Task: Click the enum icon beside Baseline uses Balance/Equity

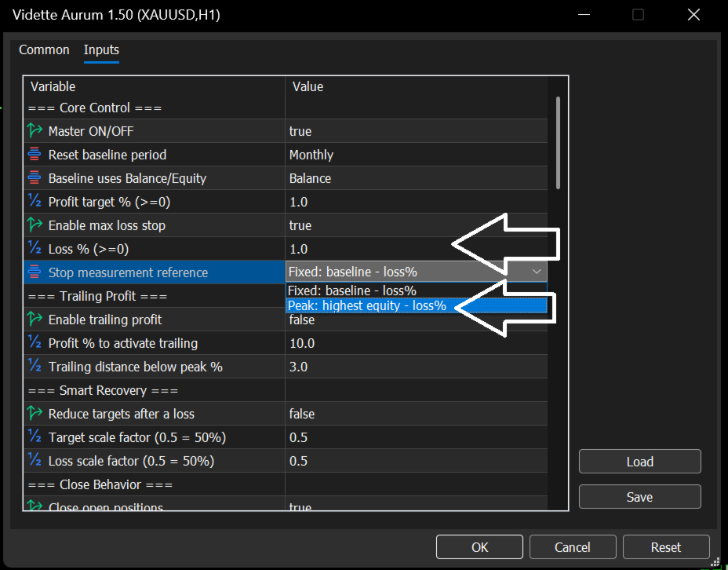Action: pyautogui.click(x=35, y=178)
